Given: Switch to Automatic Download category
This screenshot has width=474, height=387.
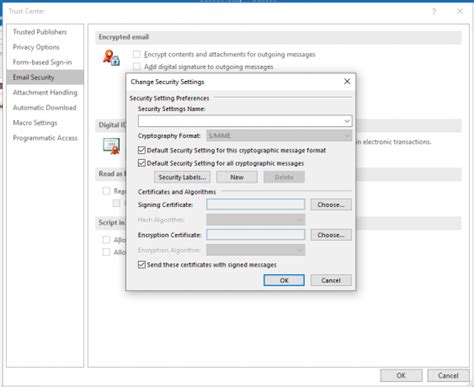Looking at the screenshot, I should 45,108.
